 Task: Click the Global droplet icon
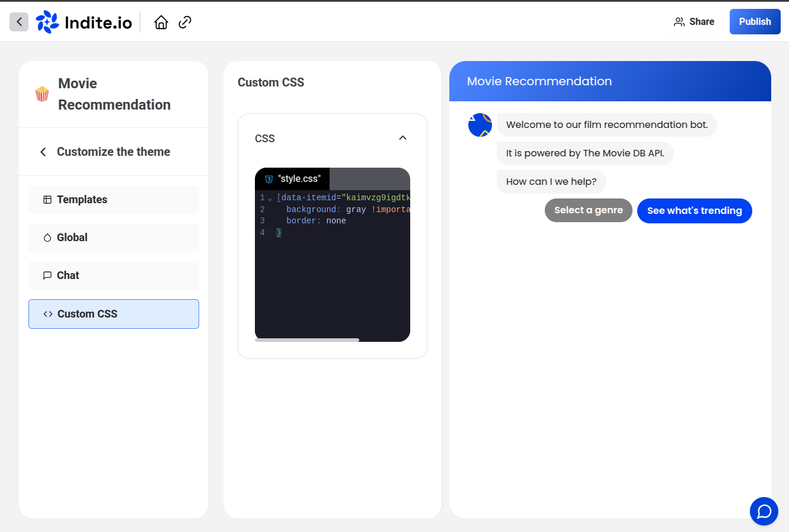point(47,237)
